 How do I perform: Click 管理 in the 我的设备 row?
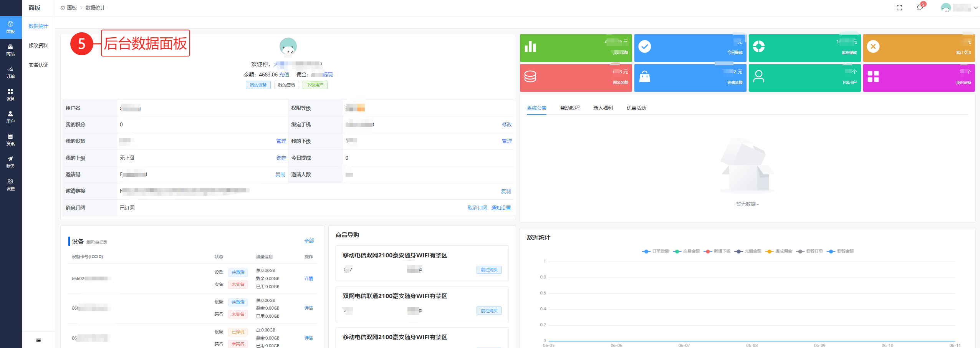click(x=281, y=141)
